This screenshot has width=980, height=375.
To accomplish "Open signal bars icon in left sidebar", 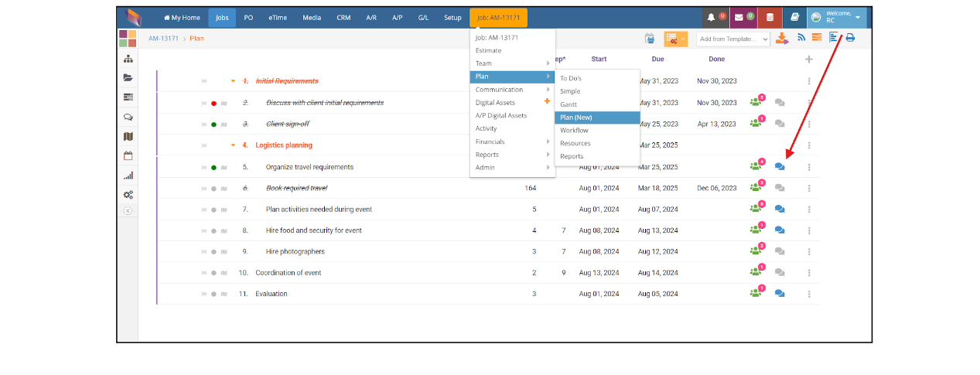I will pos(128,176).
